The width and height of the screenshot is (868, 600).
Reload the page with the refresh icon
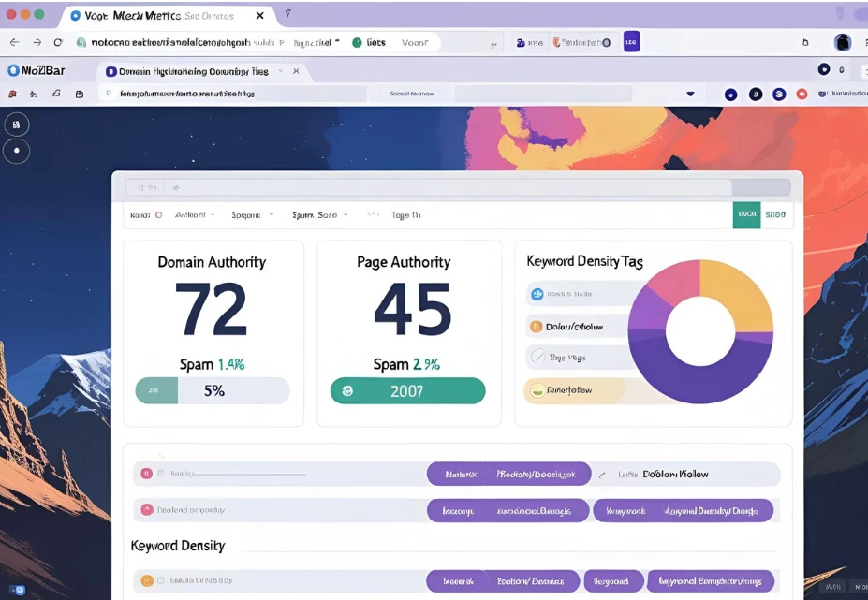(57, 43)
